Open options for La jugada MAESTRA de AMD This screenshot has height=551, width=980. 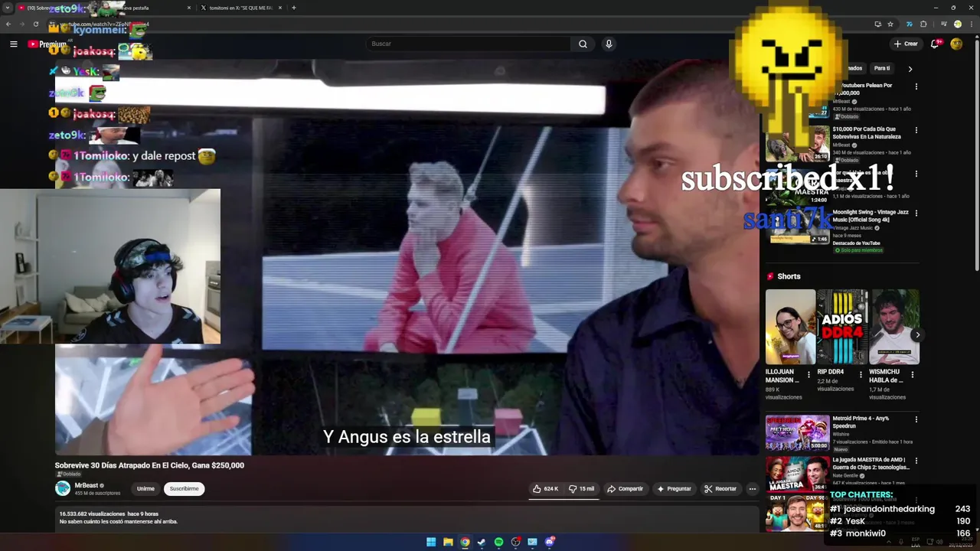coord(916,461)
